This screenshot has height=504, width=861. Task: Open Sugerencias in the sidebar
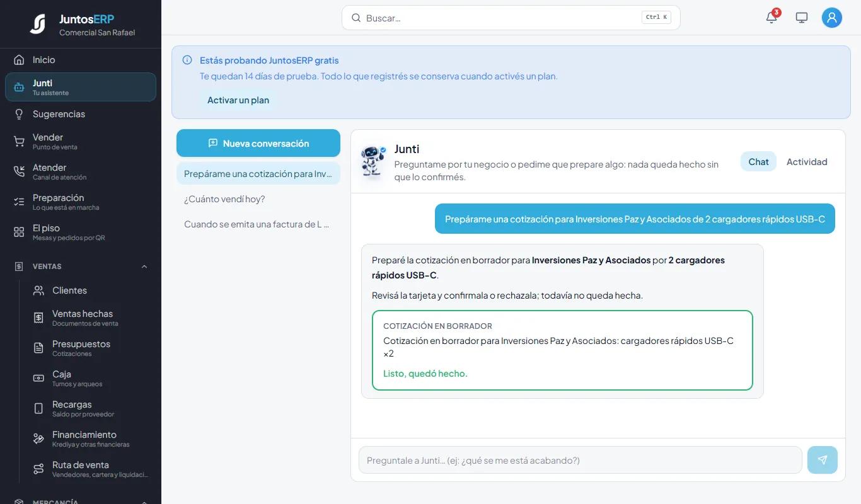point(81,114)
